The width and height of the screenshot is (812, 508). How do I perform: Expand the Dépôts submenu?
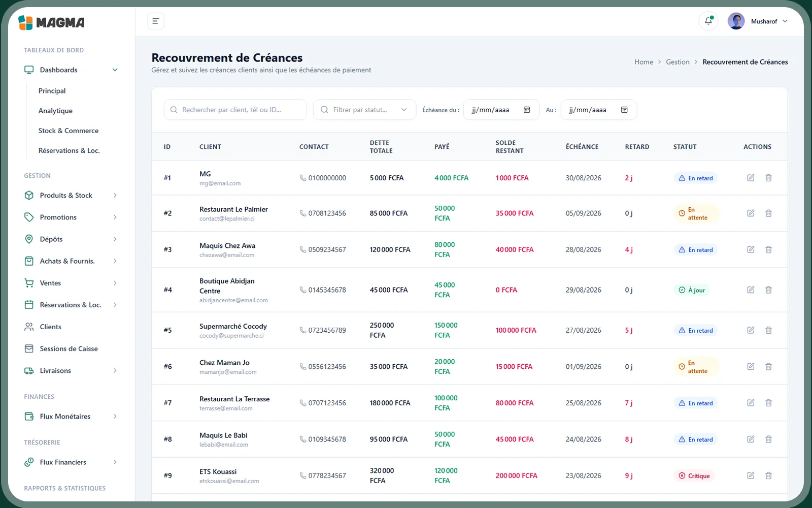pos(115,239)
